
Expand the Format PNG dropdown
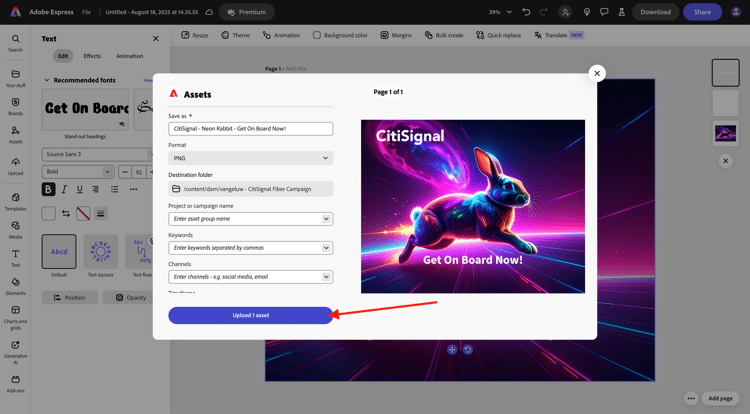251,158
